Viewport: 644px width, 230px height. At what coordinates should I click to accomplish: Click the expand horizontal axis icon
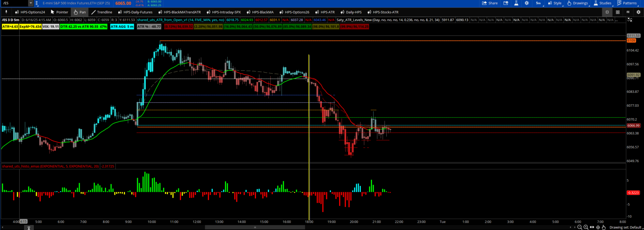point(592,227)
